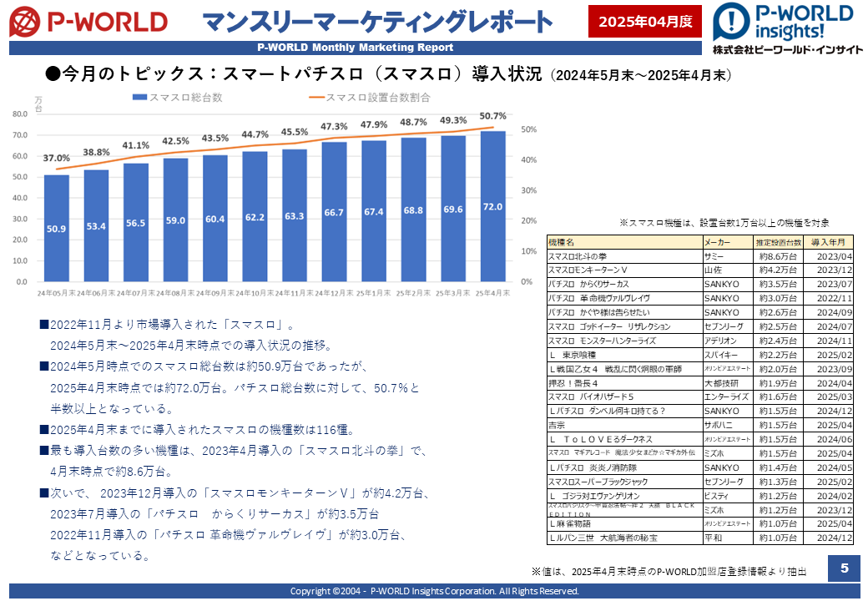Click the bar labeled 68.8
Viewport: 868px width, 601px height.
click(413, 210)
